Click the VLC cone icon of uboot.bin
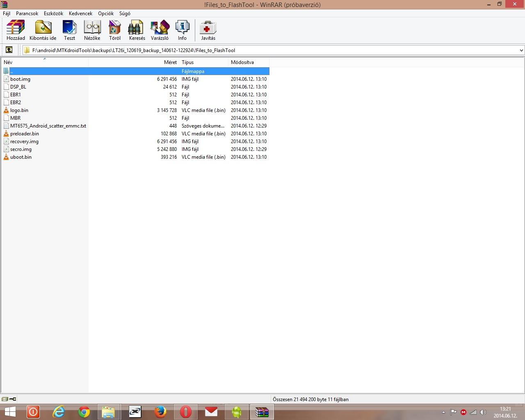The width and height of the screenshot is (525, 420). pyautogui.click(x=6, y=157)
